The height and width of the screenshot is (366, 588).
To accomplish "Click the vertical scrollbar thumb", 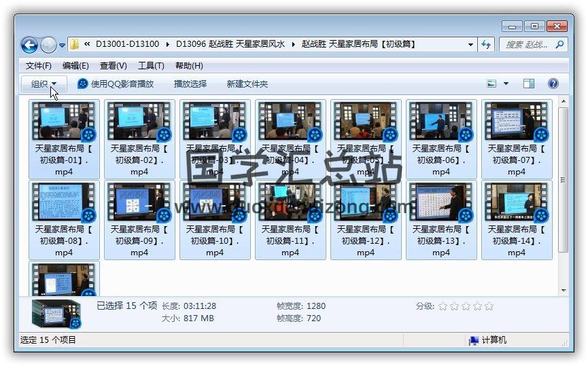I will (x=564, y=180).
